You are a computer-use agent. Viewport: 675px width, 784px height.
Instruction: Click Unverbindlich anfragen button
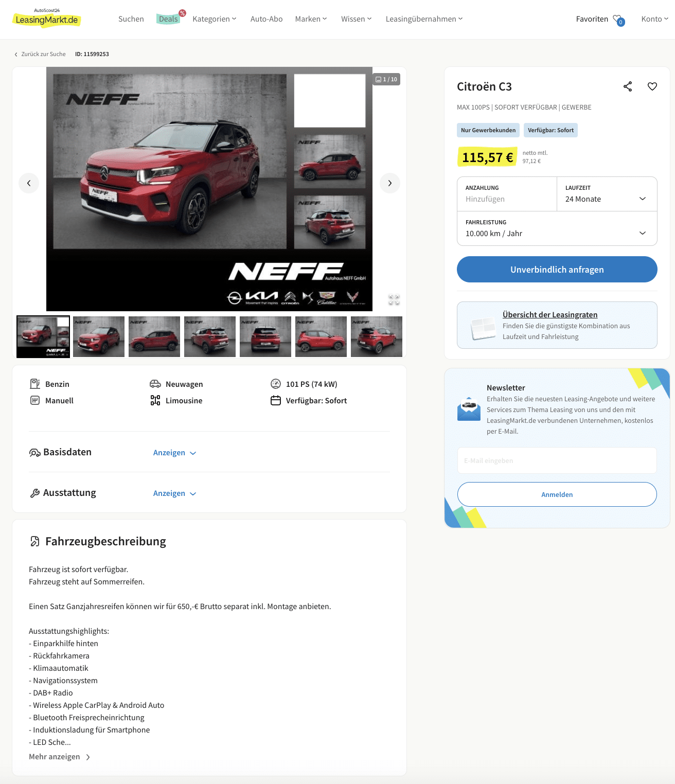[557, 270]
